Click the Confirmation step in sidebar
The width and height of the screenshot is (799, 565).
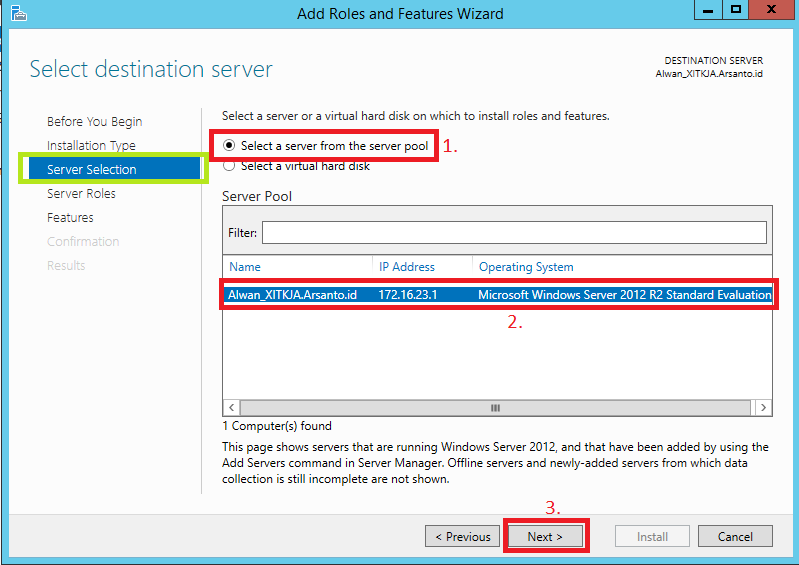(x=83, y=241)
